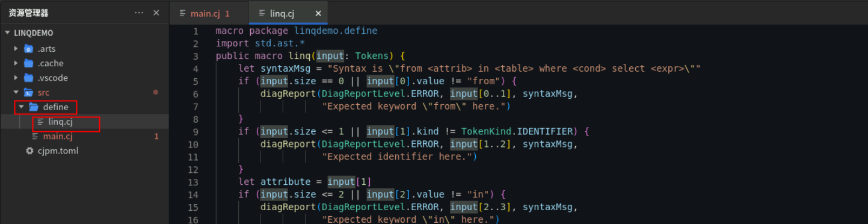Click the file icon on main.cj tab
The image size is (868, 224).
click(x=183, y=13)
